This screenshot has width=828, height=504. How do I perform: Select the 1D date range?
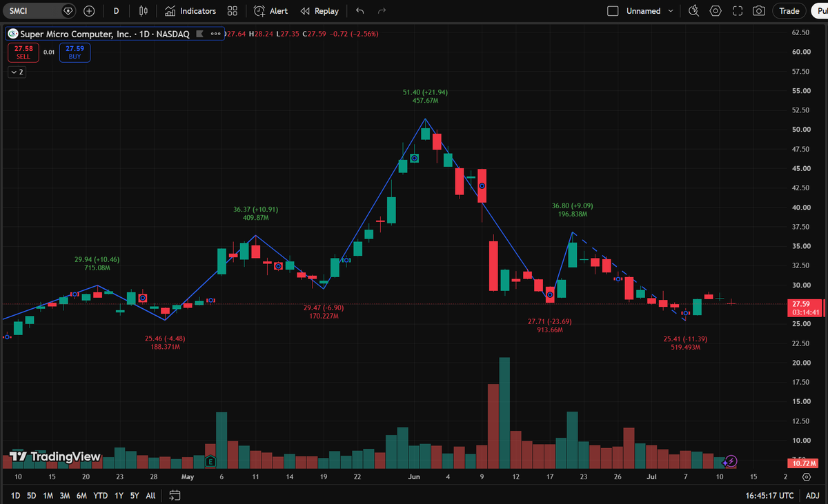pyautogui.click(x=15, y=495)
